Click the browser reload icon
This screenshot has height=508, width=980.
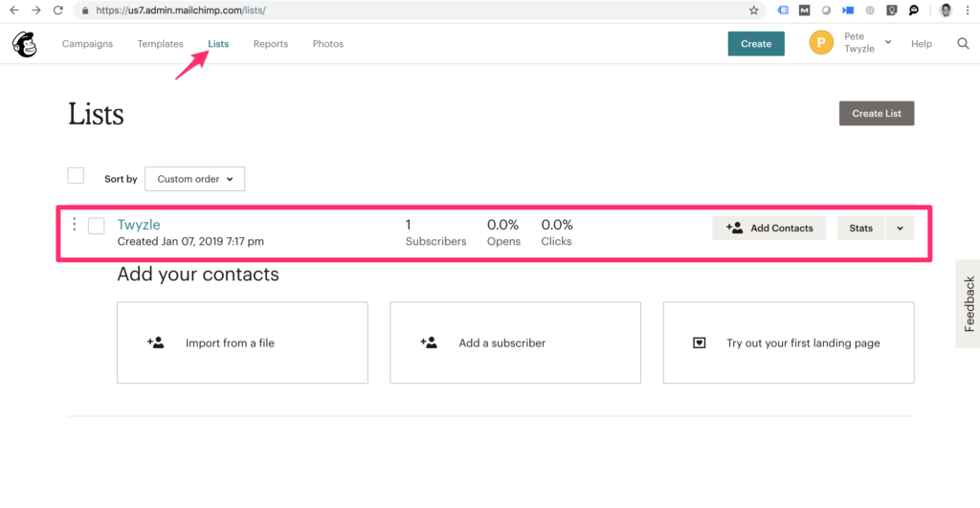tap(58, 11)
